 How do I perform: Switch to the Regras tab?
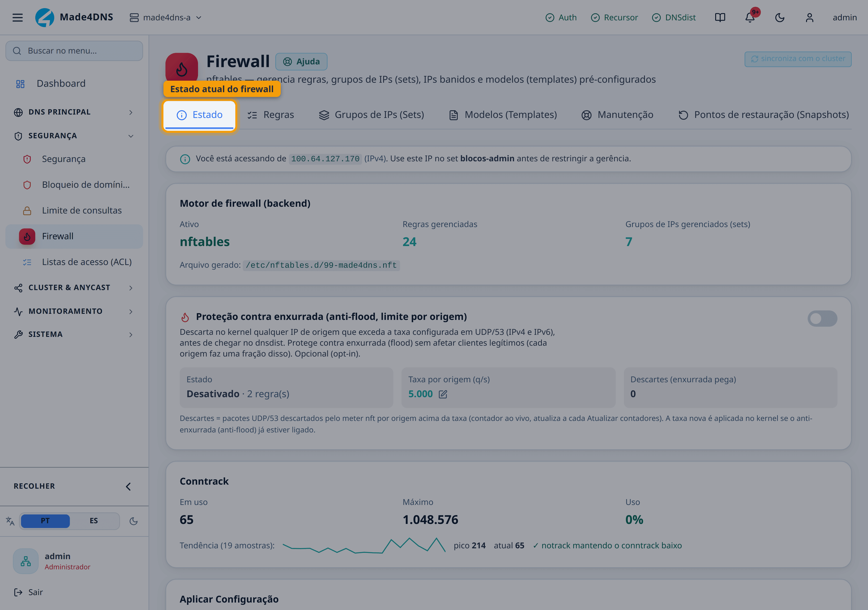point(271,115)
